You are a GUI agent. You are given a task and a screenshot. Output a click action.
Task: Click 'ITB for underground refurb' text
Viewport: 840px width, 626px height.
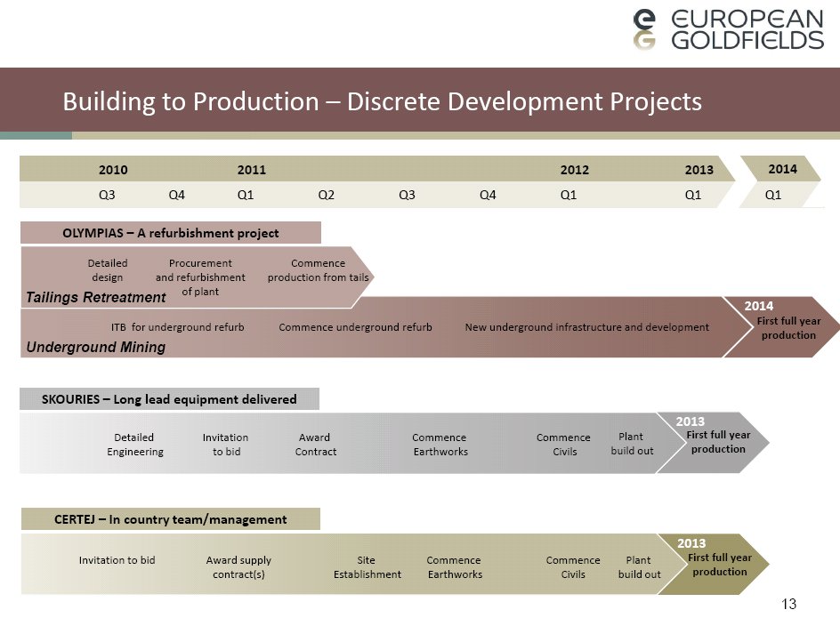coord(177,326)
